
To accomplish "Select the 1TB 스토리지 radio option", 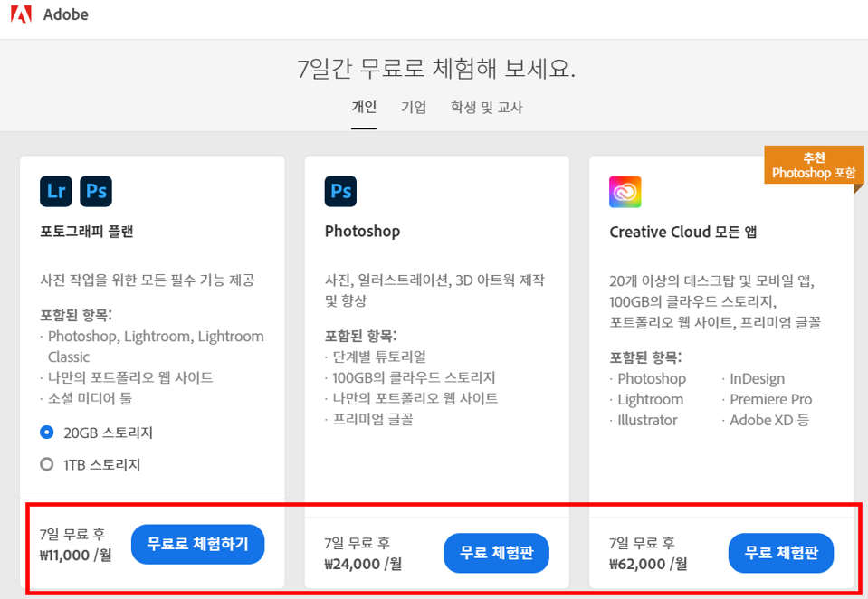I will click(x=47, y=464).
